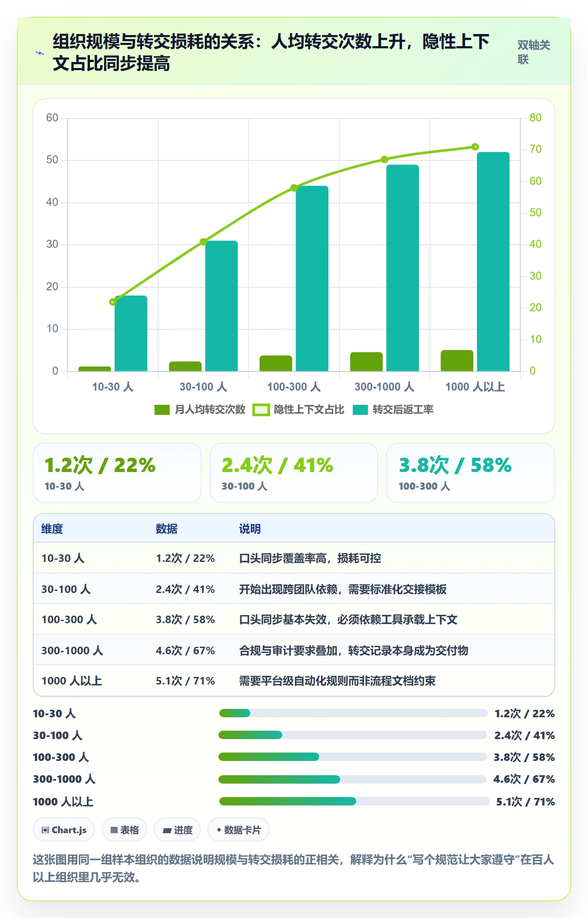Toggle the 月人均转交次数 legend swatch
588x918 pixels.
[x=162, y=410]
